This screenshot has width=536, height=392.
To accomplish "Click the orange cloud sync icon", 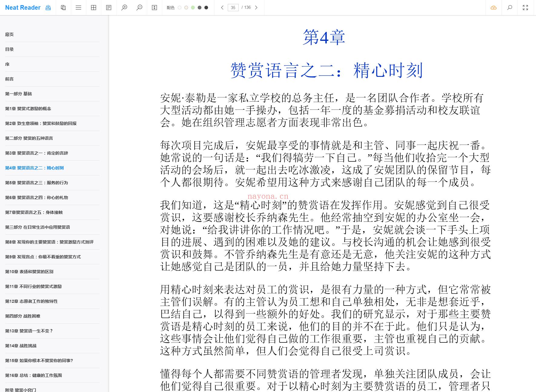I will pyautogui.click(x=494, y=8).
